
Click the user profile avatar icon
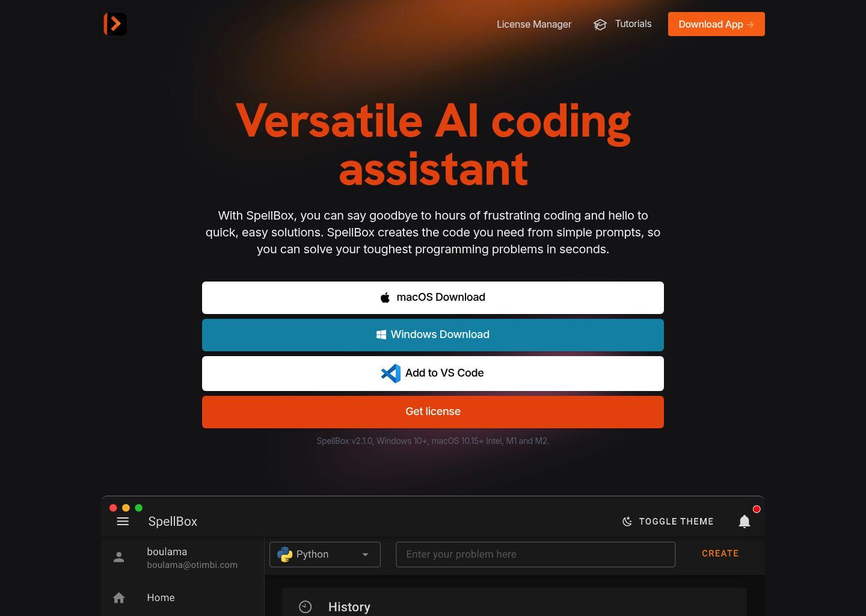119,558
